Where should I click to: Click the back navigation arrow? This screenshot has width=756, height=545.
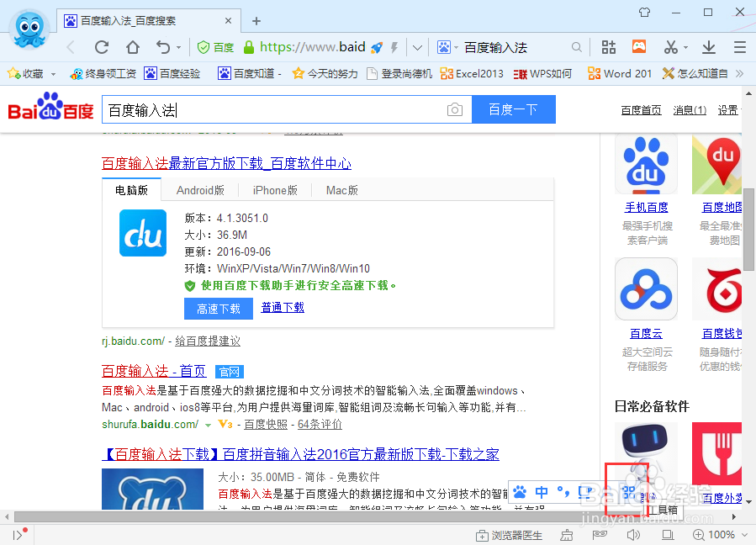tap(71, 47)
